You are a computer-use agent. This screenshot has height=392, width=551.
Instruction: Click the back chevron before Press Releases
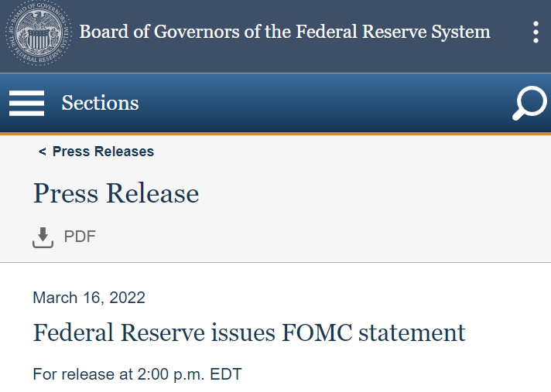pos(42,152)
